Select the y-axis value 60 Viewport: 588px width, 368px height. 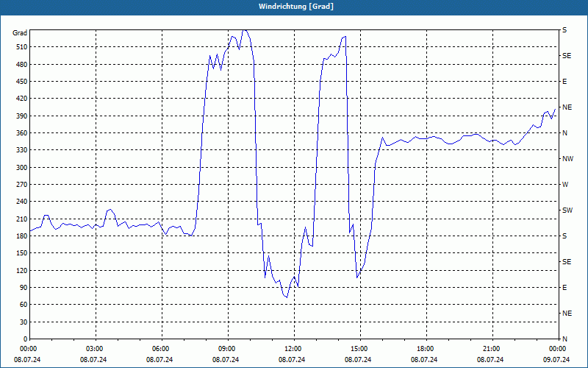24,305
